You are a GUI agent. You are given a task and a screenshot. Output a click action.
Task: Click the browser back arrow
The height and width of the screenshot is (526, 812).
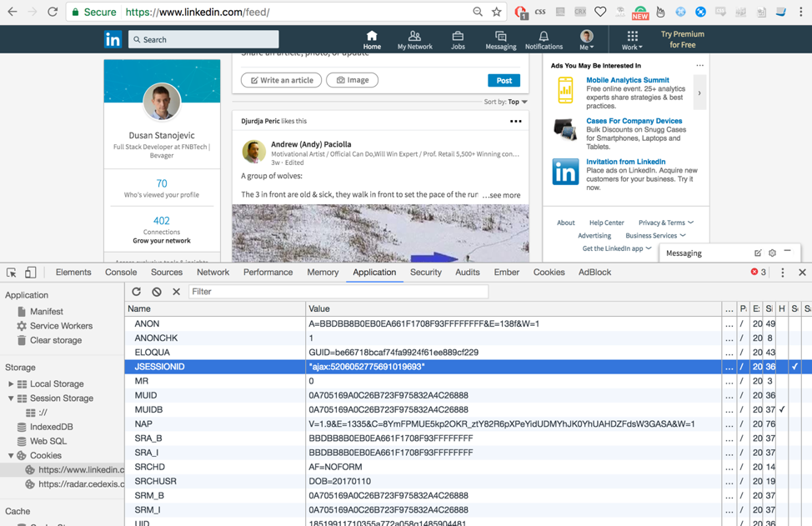pyautogui.click(x=13, y=12)
